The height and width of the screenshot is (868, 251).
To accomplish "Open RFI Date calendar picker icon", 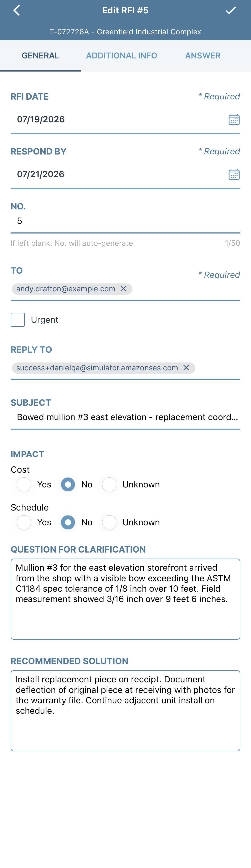I will [x=234, y=119].
